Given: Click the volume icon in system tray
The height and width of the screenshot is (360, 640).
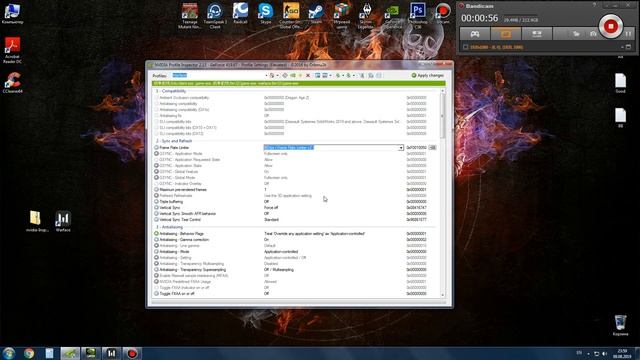Looking at the screenshot, I should click(x=604, y=353).
